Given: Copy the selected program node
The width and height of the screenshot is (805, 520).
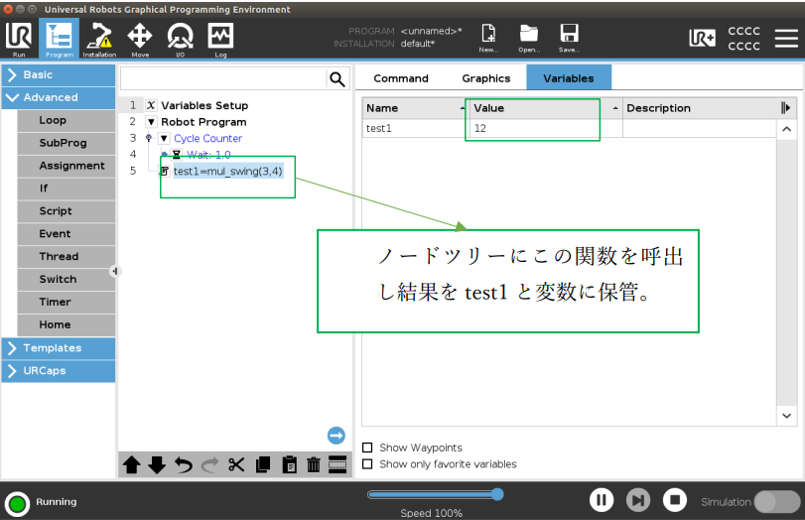Looking at the screenshot, I should coord(263,465).
